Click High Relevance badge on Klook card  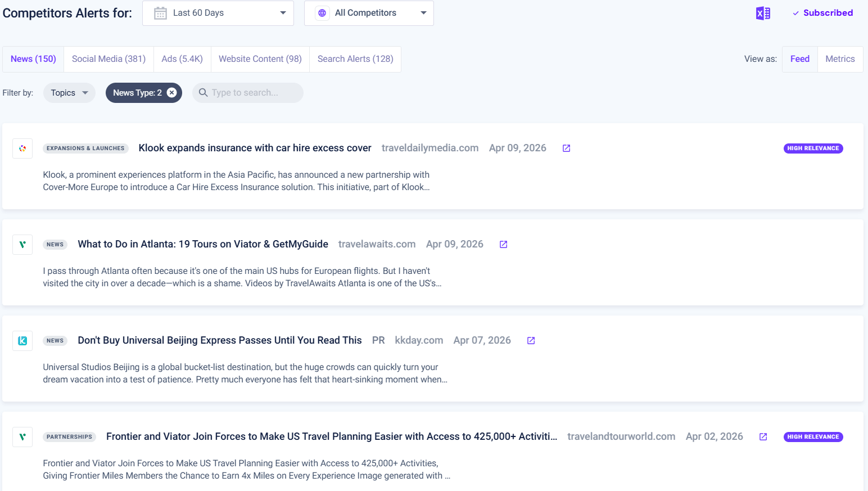point(813,148)
